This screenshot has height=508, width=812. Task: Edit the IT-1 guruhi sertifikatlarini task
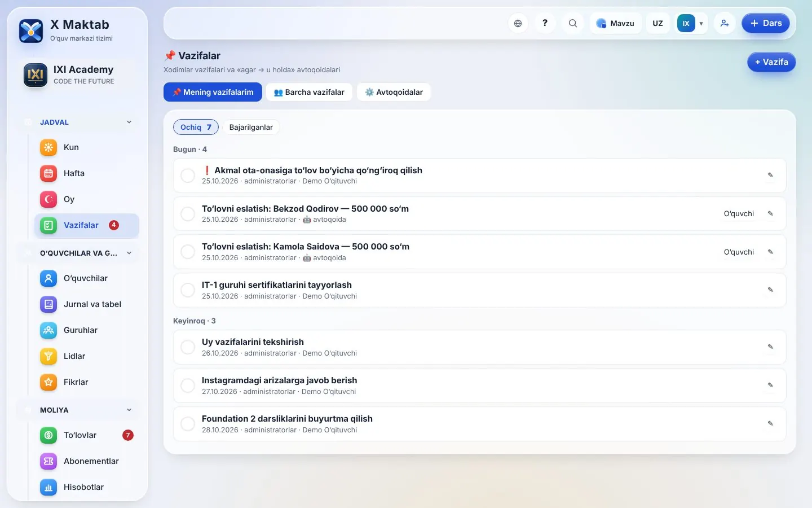coord(770,290)
